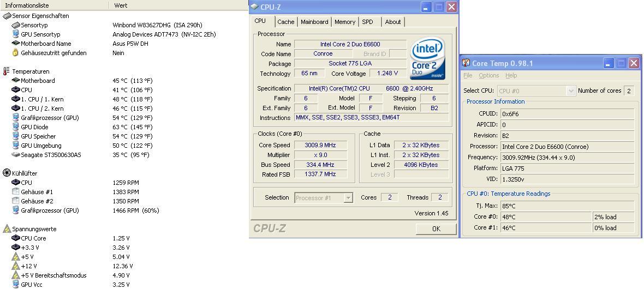This screenshot has height=289, width=644.
Task: Click the Frequency value in Core Temp
Action: pyautogui.click(x=567, y=157)
